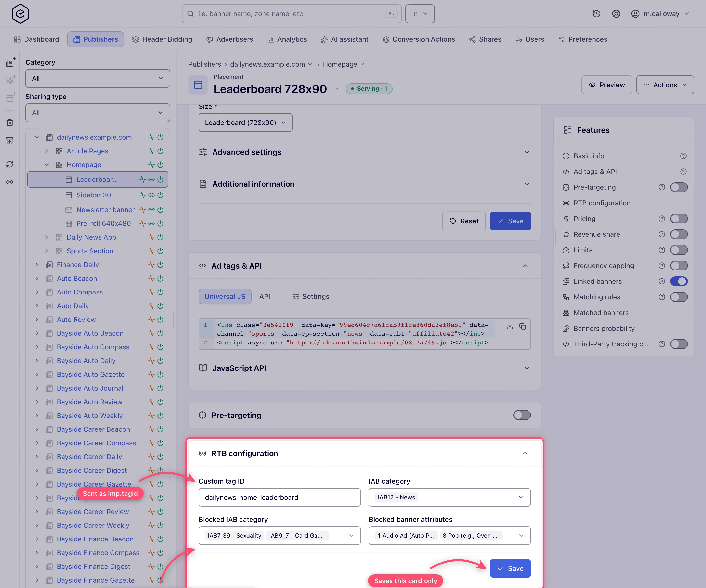Viewport: 706px width, 588px height.
Task: Enable the Pre-targeting card toggle
Action: (x=522, y=415)
